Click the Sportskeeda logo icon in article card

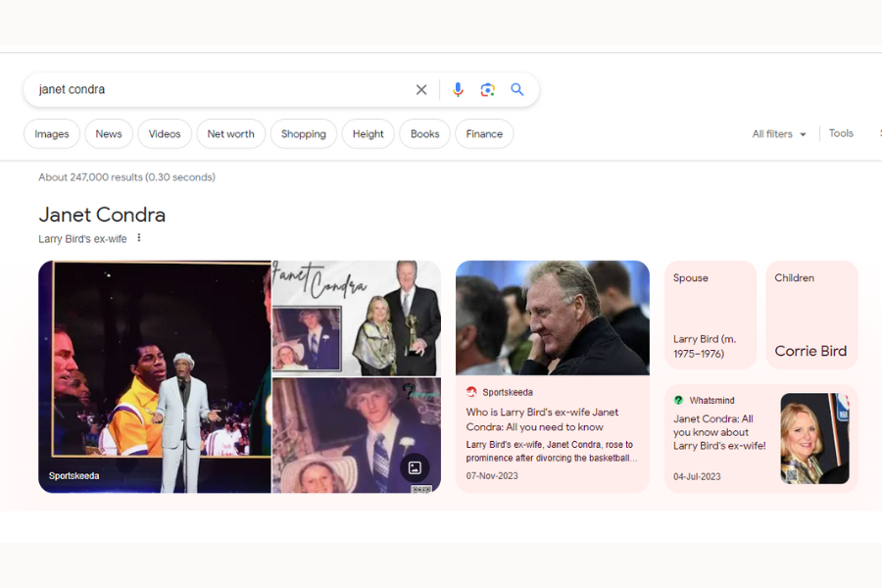point(471,392)
